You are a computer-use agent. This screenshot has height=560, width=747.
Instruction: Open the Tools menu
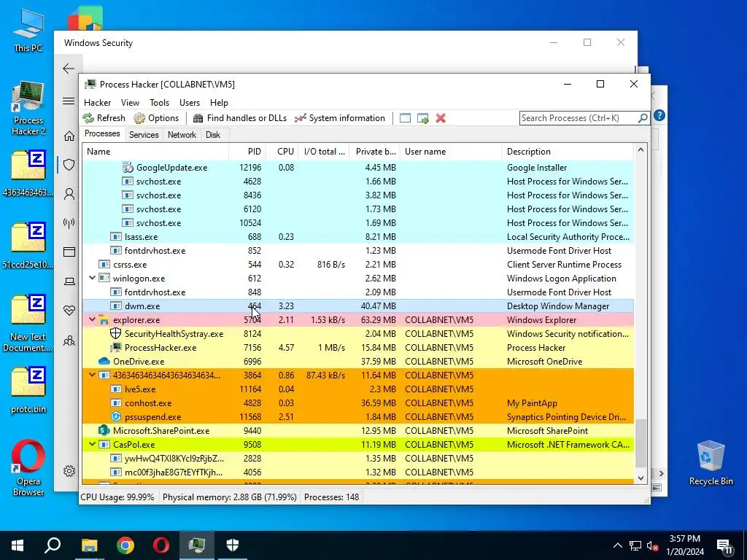point(159,103)
